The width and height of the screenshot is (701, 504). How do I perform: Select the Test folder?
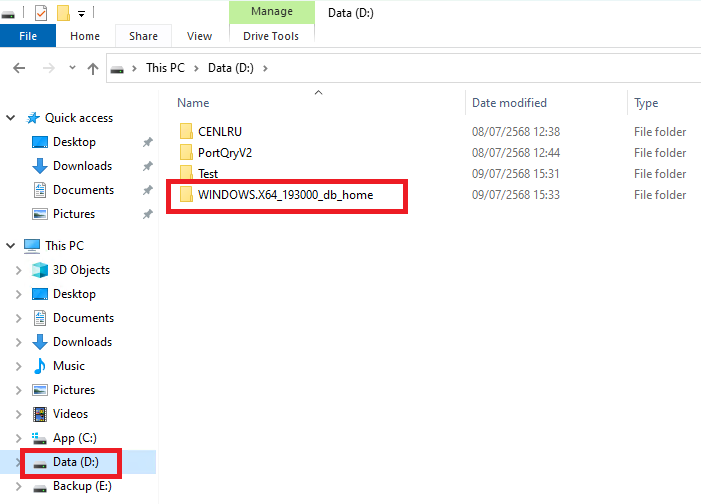[208, 174]
